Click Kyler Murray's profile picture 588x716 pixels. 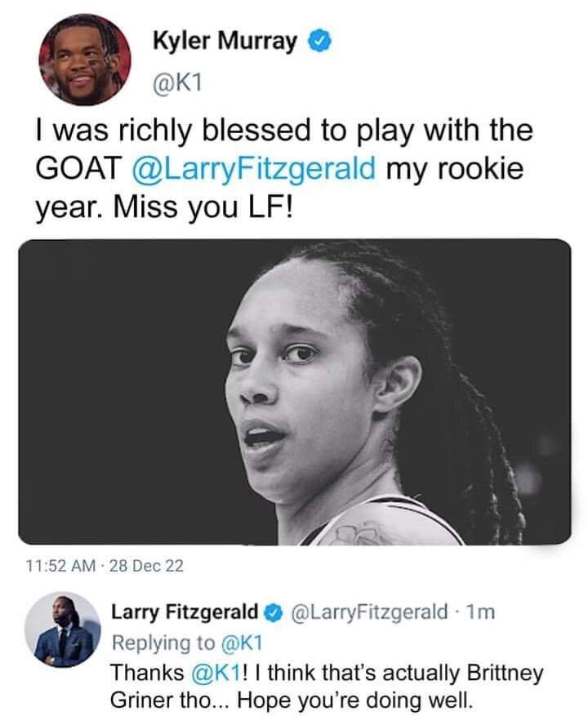tap(85, 60)
